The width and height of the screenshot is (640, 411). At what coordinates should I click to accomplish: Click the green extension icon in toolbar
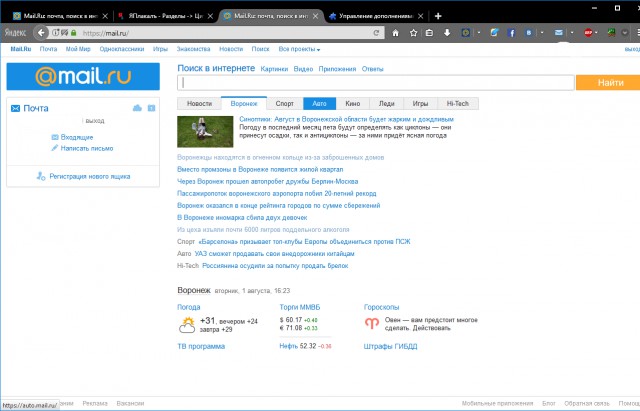click(611, 33)
